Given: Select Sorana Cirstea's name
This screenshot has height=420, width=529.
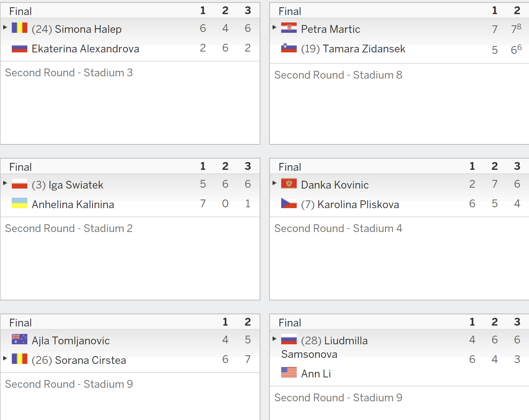Looking at the screenshot, I should click(x=90, y=360).
